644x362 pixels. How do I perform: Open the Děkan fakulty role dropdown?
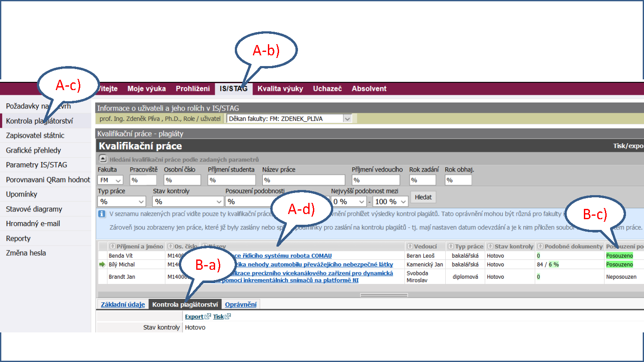(x=289, y=119)
